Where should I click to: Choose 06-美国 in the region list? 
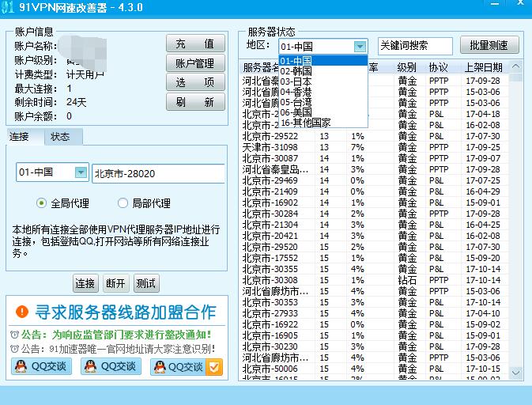coord(323,112)
